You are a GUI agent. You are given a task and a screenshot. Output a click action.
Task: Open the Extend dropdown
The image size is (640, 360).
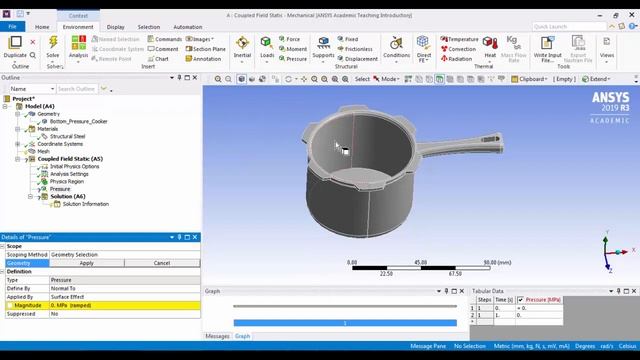596,79
